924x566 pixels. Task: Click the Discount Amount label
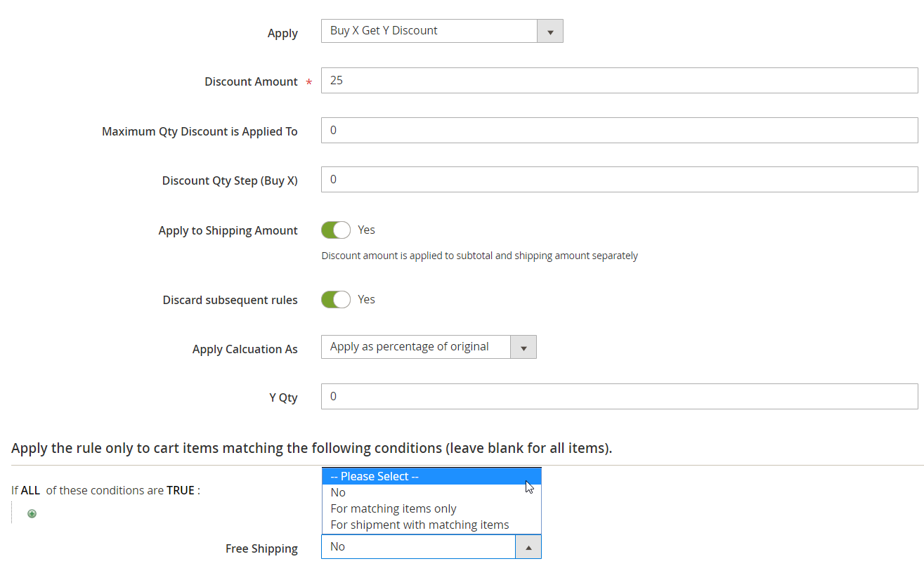[252, 81]
